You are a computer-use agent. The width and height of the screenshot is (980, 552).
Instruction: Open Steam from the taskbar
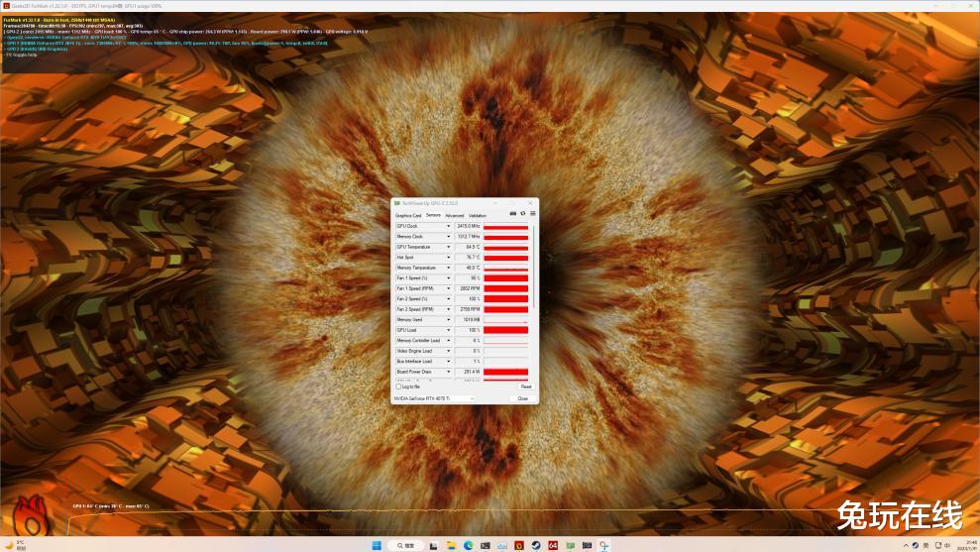pos(536,546)
